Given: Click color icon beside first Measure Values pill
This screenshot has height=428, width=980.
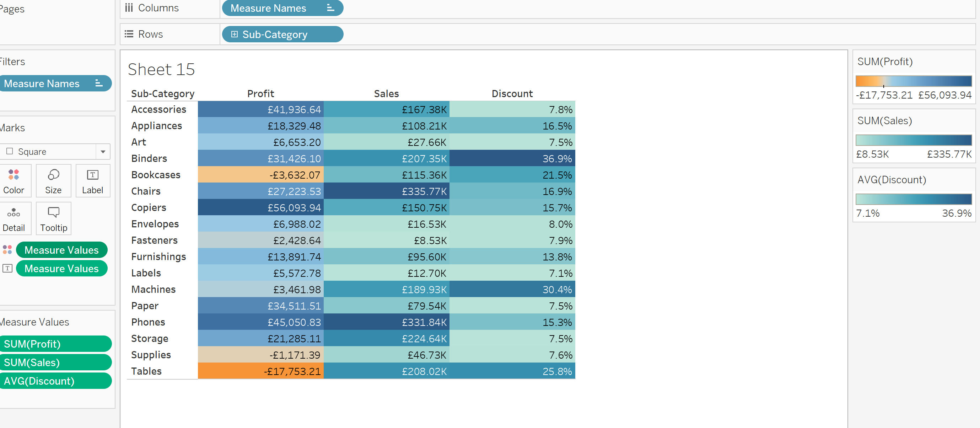Looking at the screenshot, I should tap(7, 250).
